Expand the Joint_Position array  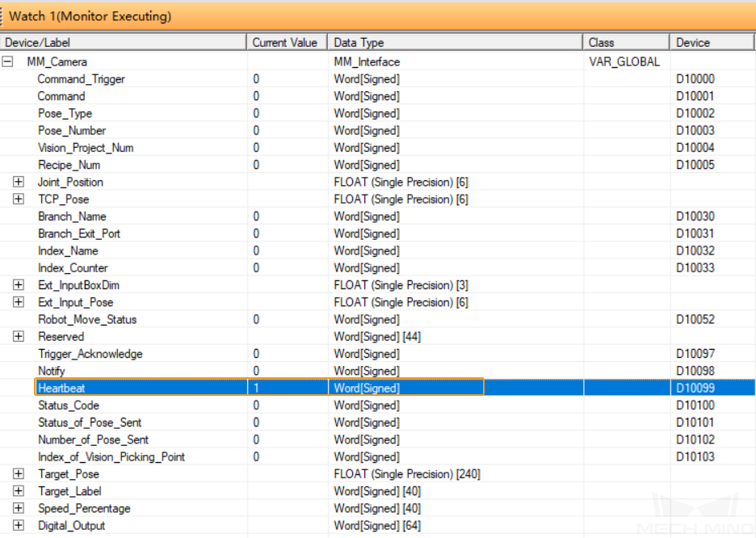pyautogui.click(x=19, y=182)
